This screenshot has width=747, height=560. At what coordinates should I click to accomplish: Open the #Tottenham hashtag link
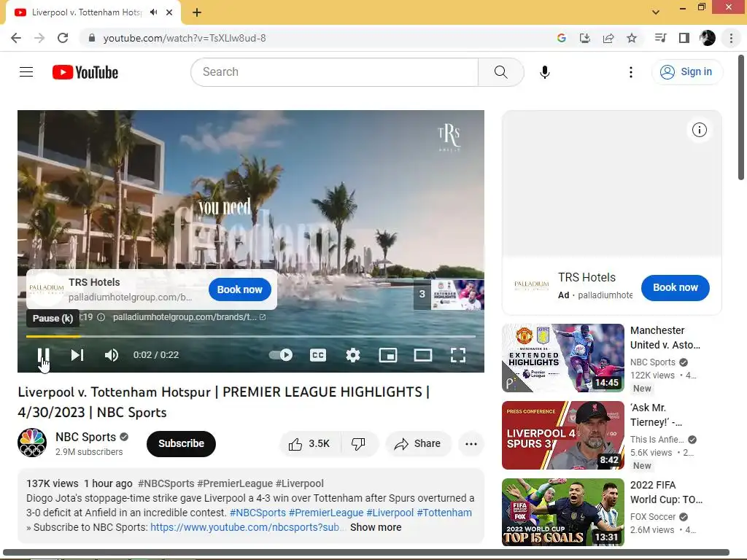444,513
